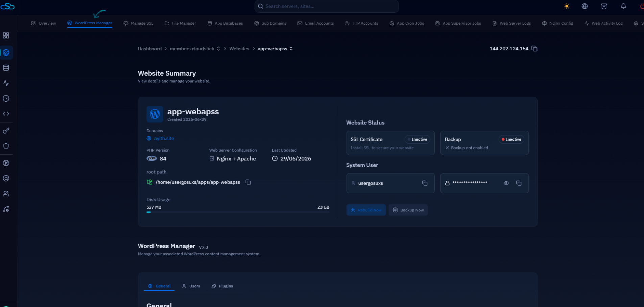Expand the app-webapss website switcher in breadcrumb

coord(291,49)
